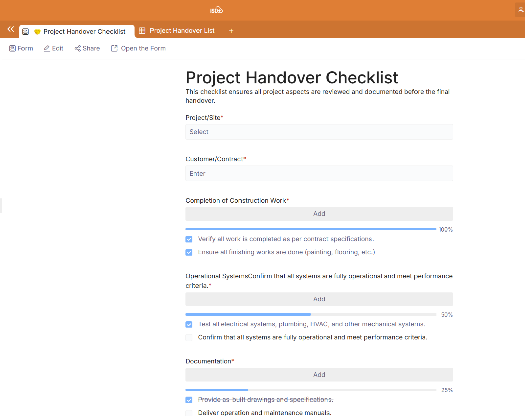This screenshot has width=525, height=420.
Task: Click the Share icon
Action: click(x=78, y=48)
